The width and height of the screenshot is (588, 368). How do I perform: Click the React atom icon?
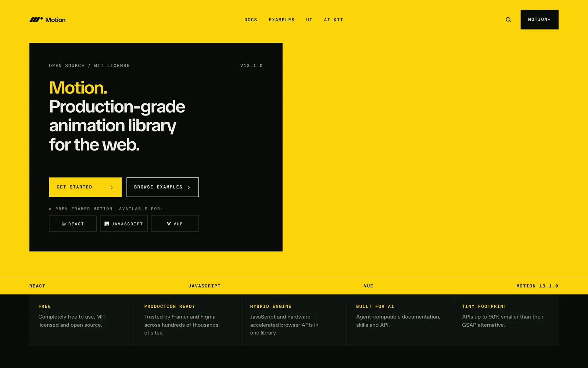pos(64,224)
